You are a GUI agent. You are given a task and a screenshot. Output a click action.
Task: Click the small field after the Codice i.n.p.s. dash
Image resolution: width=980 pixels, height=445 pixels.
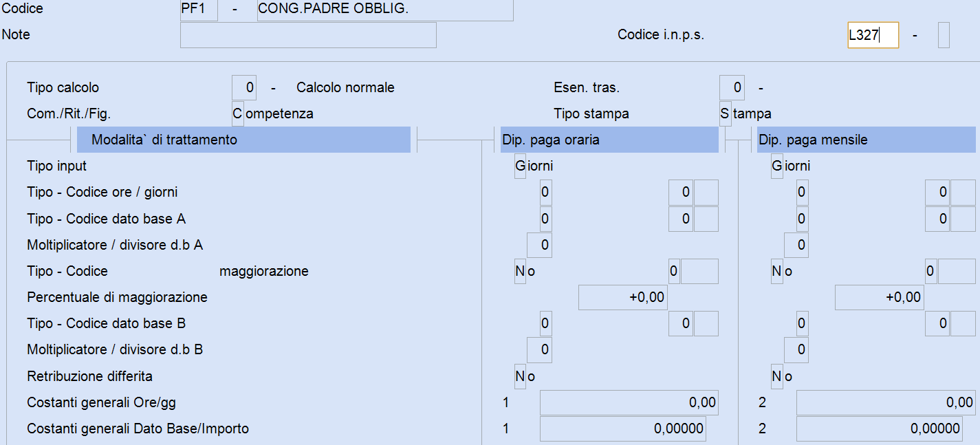click(x=944, y=35)
